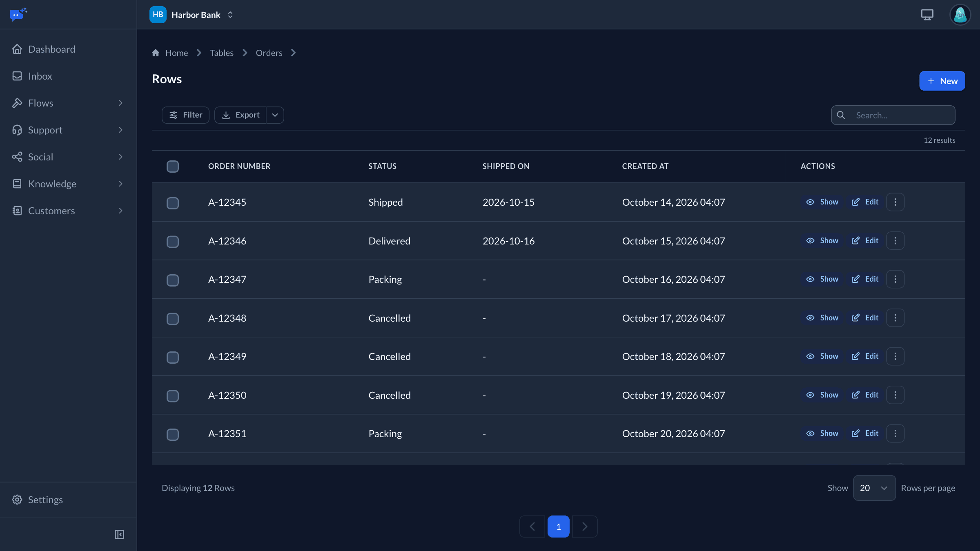Change rows per page dropdown showing 20
Screen dimensions: 980x551
coord(874,488)
